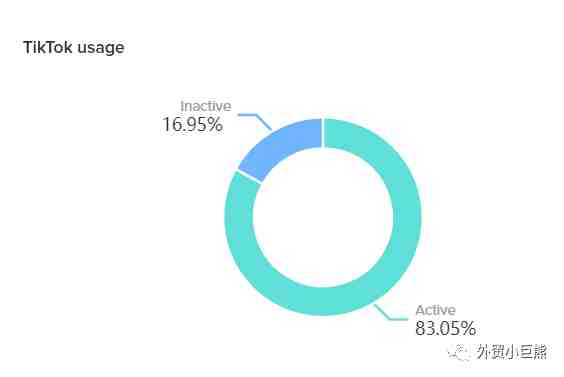Click the percent sign after 16.95
The image size is (564, 377).
pyautogui.click(x=214, y=125)
